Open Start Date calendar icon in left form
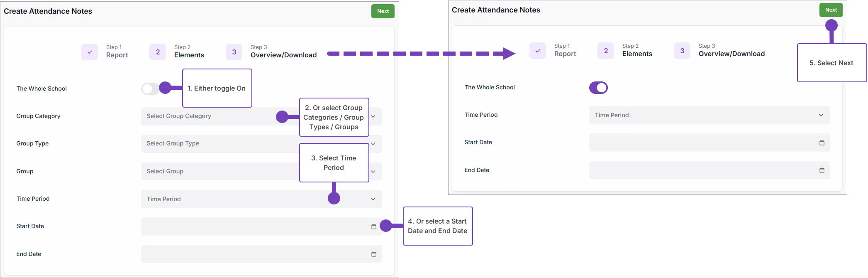 pyautogui.click(x=373, y=226)
